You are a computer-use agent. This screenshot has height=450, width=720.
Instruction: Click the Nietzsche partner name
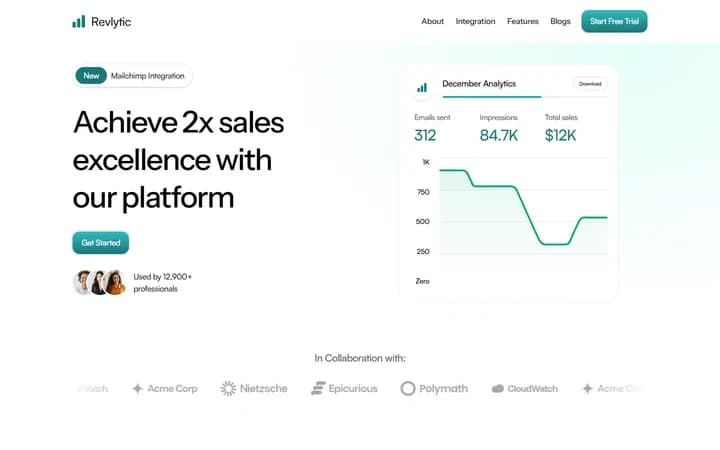pyautogui.click(x=264, y=388)
